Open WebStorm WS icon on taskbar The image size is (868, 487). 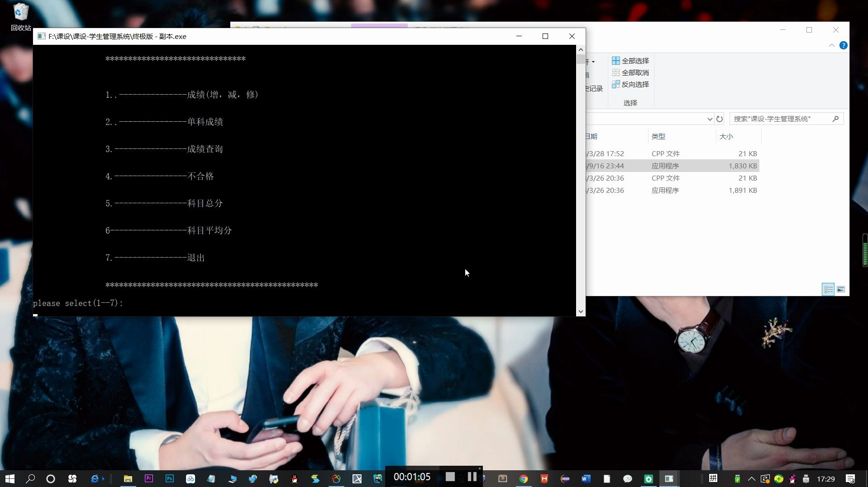(378, 478)
